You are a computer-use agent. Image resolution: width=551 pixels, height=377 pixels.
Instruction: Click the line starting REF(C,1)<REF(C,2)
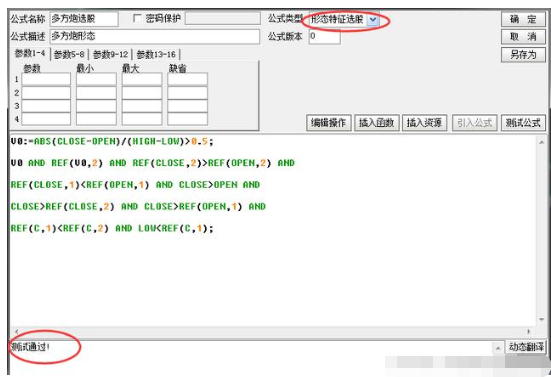click(112, 228)
